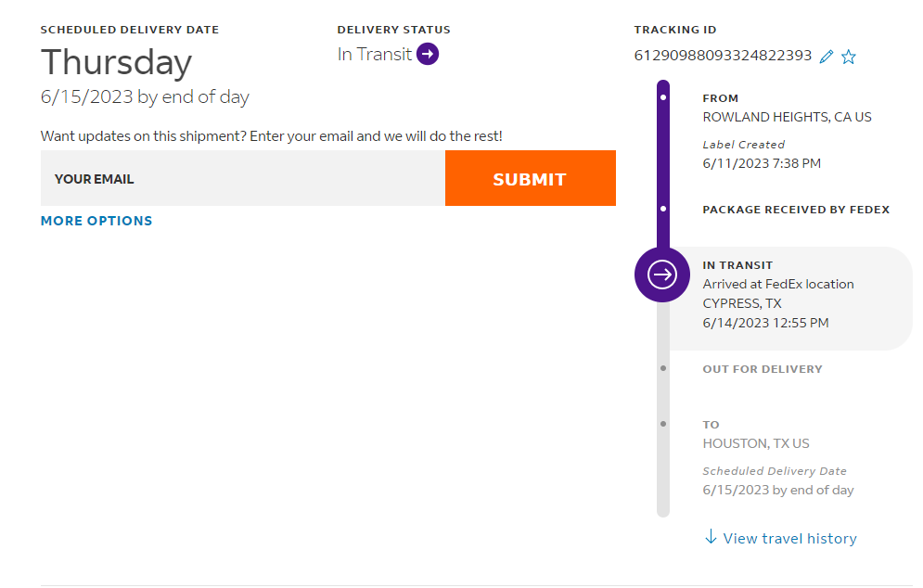923x588 pixels.
Task: Click the Houston, TX US destination
Action: [x=756, y=443]
